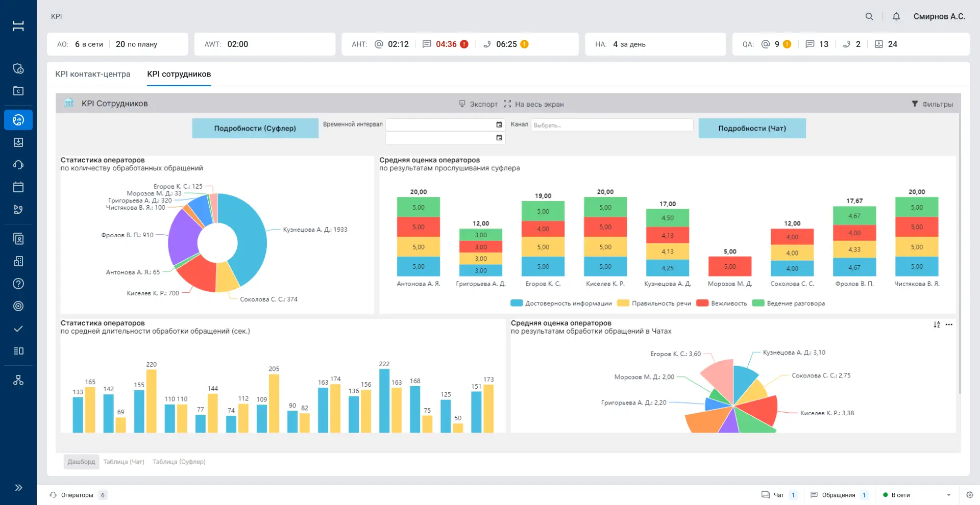Switch to Таблица (Чат) sheet tab
This screenshot has height=505, width=980.
coord(124,462)
